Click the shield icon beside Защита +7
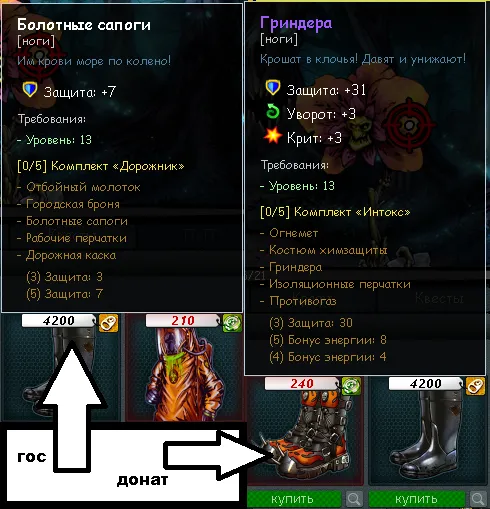 [x=30, y=90]
